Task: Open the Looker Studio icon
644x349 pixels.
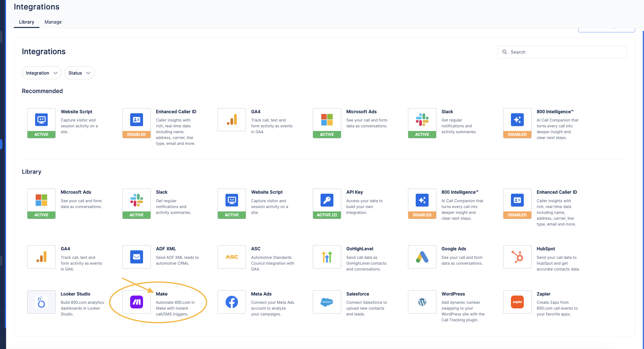Action: point(41,302)
